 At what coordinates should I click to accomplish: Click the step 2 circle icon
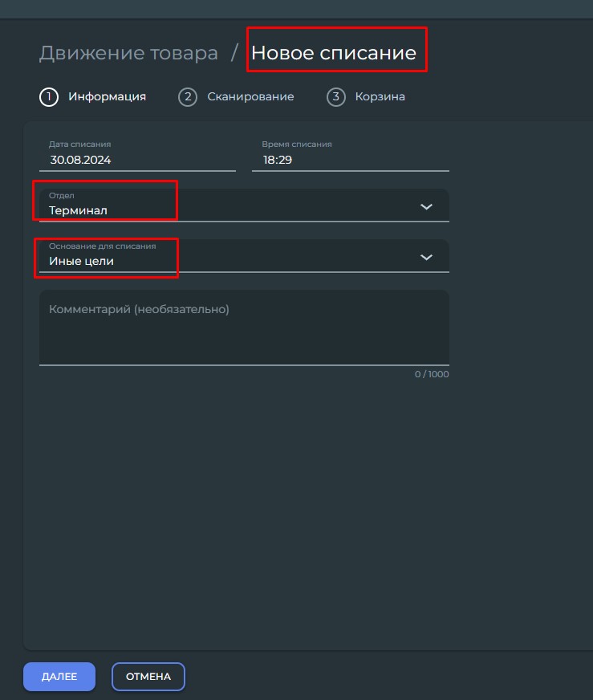point(188,97)
